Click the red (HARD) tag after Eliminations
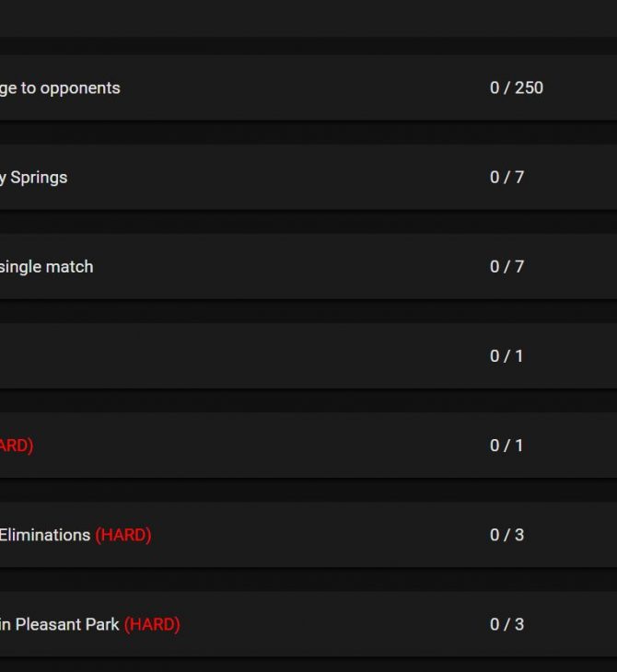Viewport: 617px width, 672px height. coord(123,535)
